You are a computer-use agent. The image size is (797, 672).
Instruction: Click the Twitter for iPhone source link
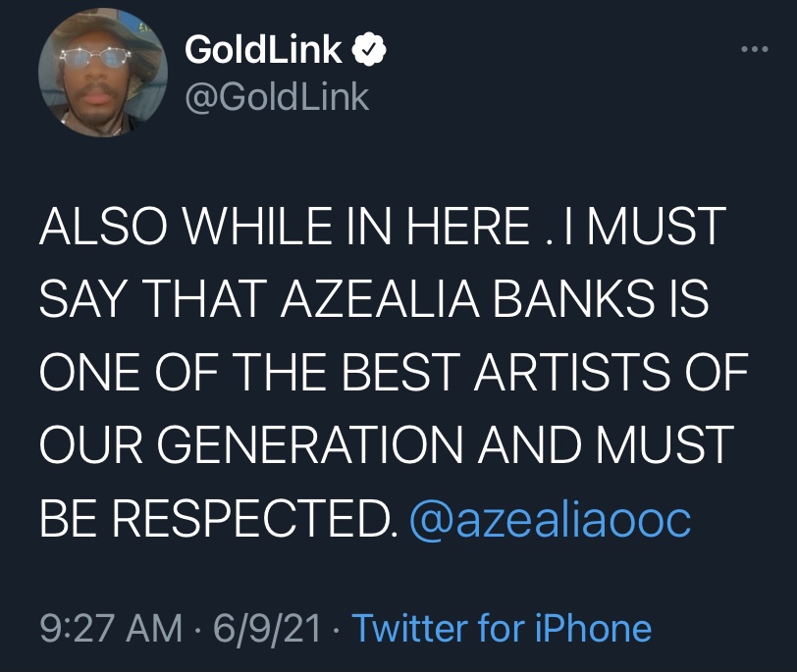coord(502,628)
